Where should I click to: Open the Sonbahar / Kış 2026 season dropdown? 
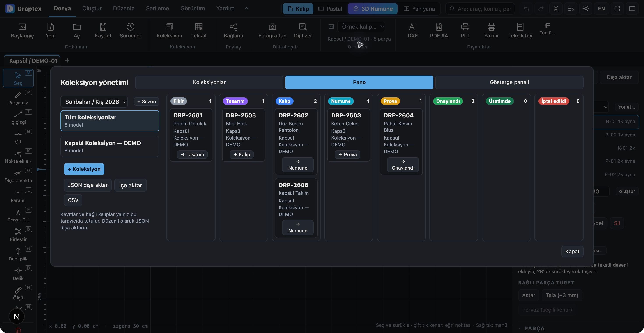pyautogui.click(x=94, y=102)
